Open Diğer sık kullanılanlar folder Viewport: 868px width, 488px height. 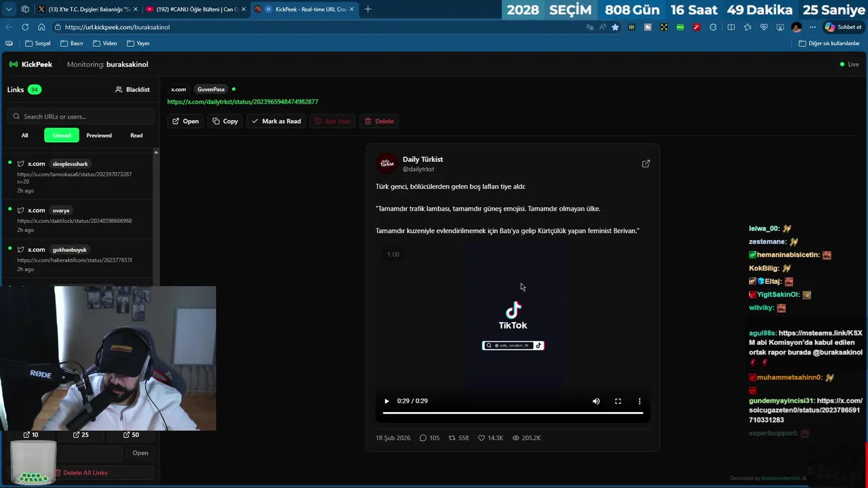pyautogui.click(x=829, y=43)
